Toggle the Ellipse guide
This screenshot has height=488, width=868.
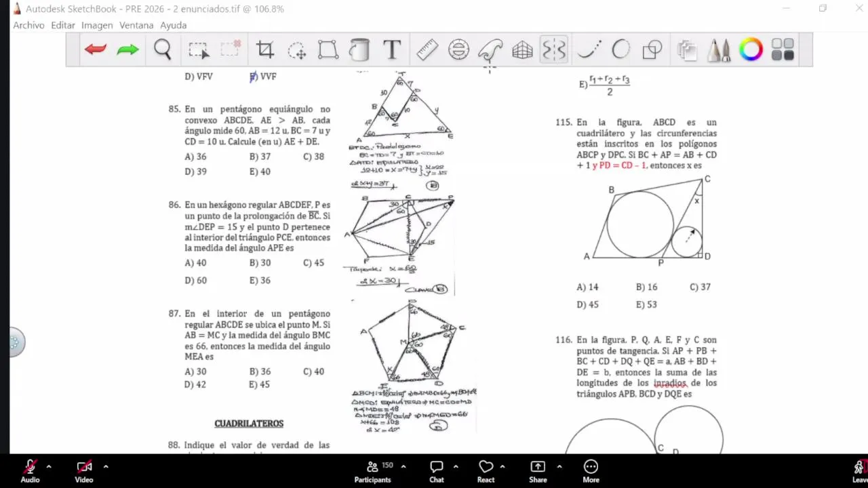coord(458,49)
